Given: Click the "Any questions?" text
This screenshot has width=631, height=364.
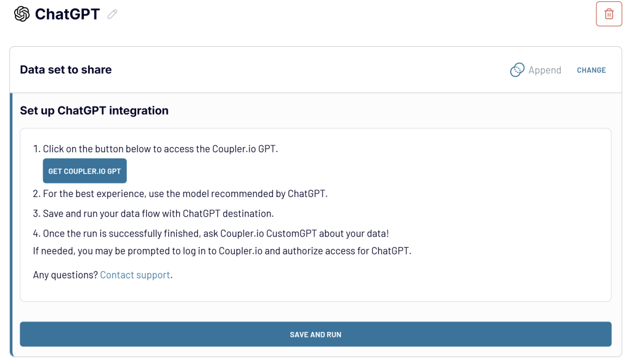Looking at the screenshot, I should [65, 275].
